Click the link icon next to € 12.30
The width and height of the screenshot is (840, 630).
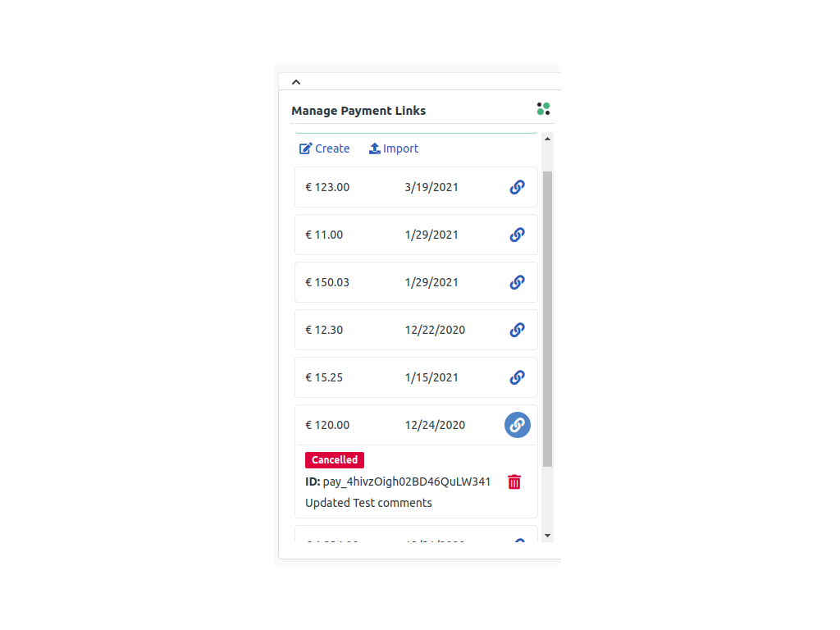(517, 330)
